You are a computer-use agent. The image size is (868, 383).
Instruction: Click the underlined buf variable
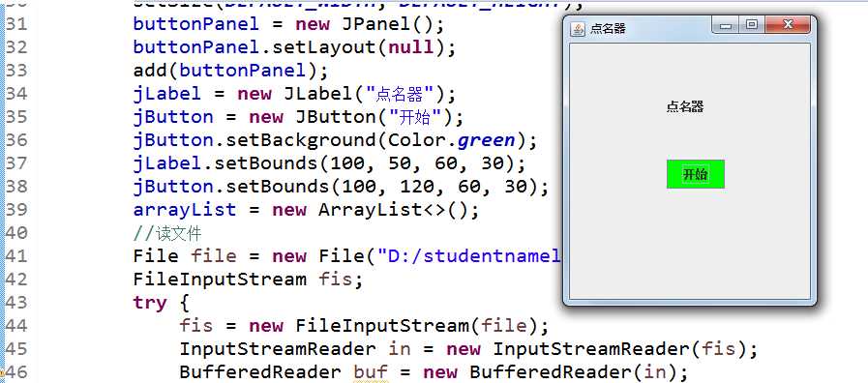click(x=371, y=372)
